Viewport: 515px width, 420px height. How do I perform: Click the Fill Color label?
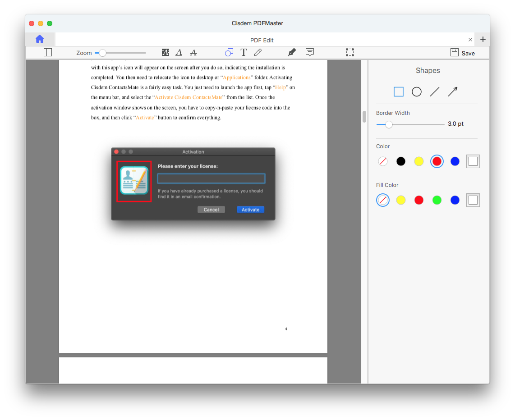point(387,185)
